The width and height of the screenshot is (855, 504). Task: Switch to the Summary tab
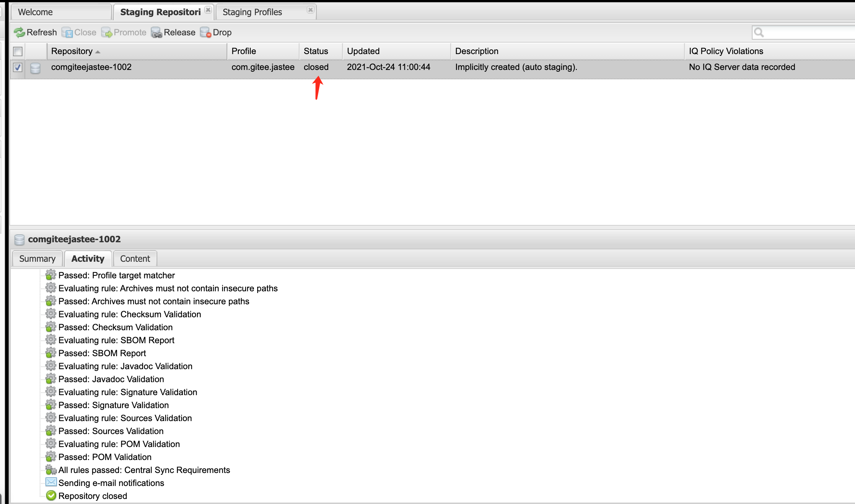coord(36,258)
